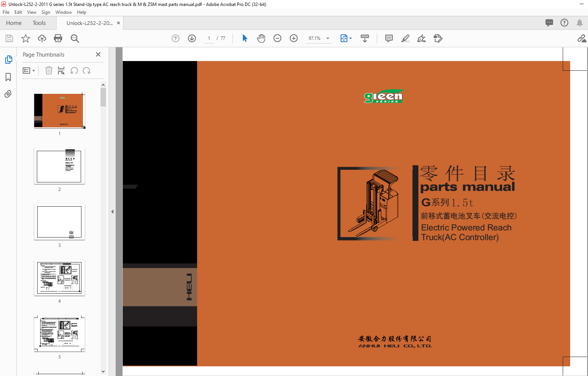
Task: Rotate page counterclockwise
Action: pos(74,70)
